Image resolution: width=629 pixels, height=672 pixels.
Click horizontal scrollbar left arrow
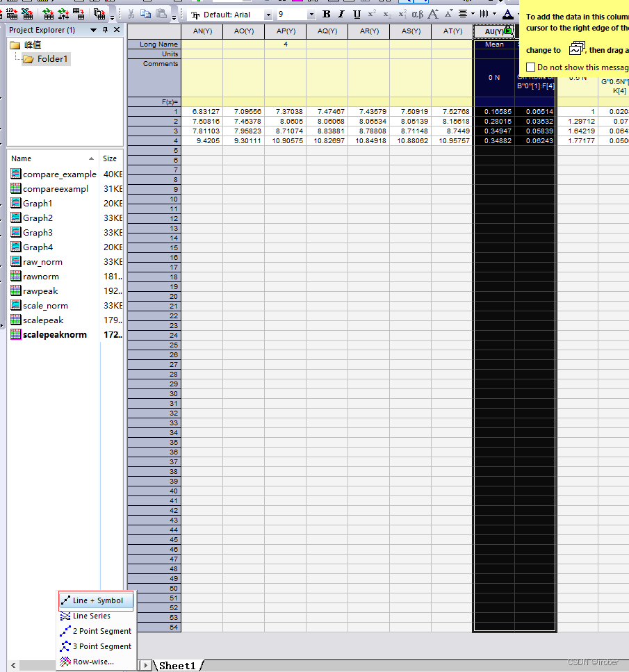point(13,665)
